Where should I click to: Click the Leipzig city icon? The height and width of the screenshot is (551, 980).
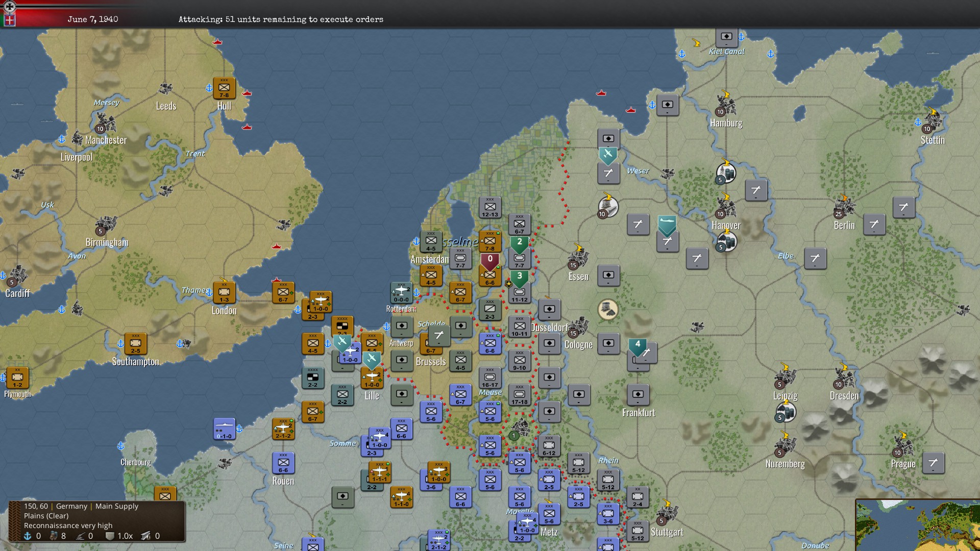click(785, 378)
